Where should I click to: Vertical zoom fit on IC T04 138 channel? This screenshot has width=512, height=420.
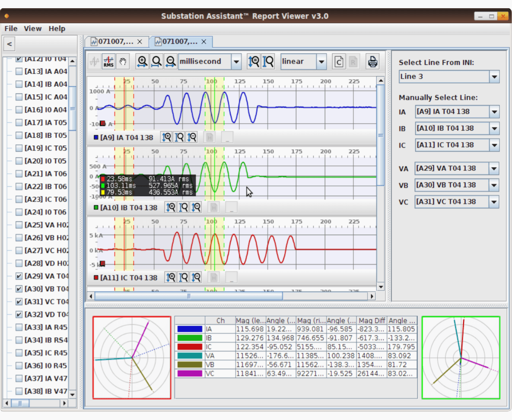click(x=184, y=277)
